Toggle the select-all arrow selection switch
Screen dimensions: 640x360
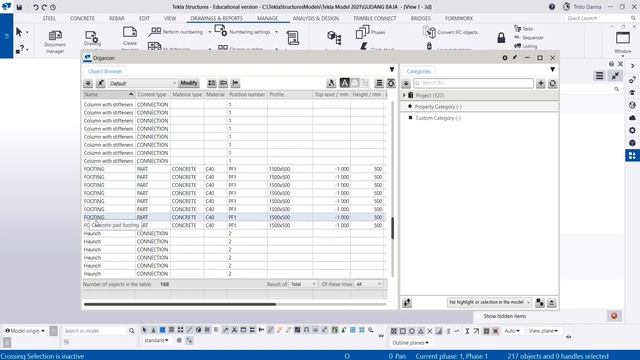(x=144, y=330)
